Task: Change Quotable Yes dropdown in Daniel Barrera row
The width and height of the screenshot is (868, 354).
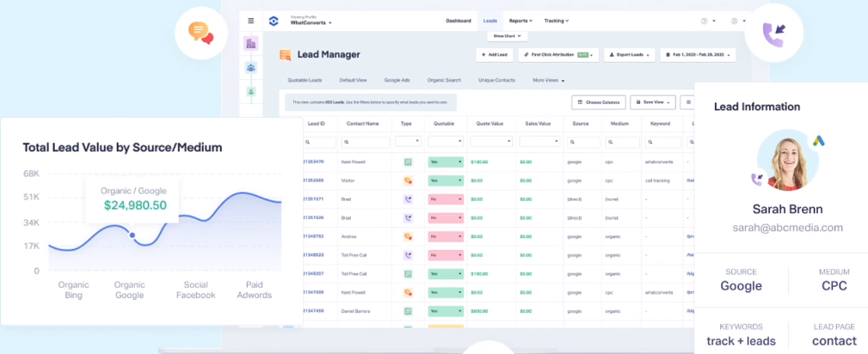Action: coord(446,311)
